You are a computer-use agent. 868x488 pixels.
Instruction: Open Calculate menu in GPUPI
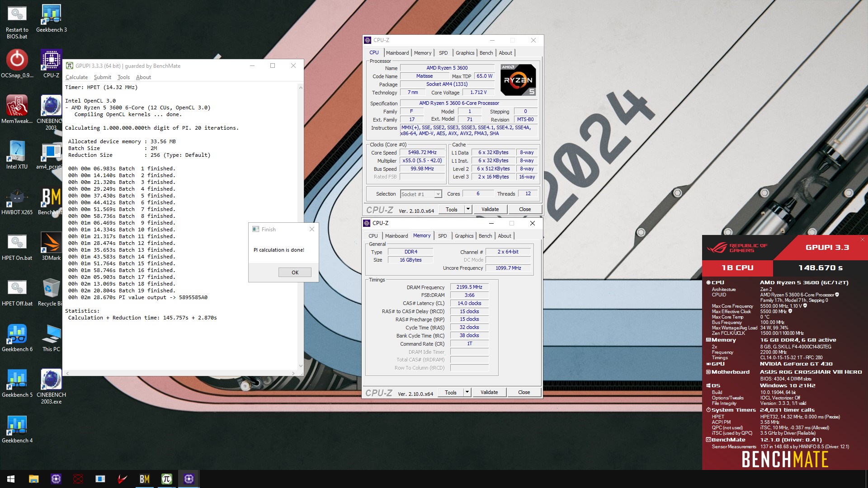(76, 77)
